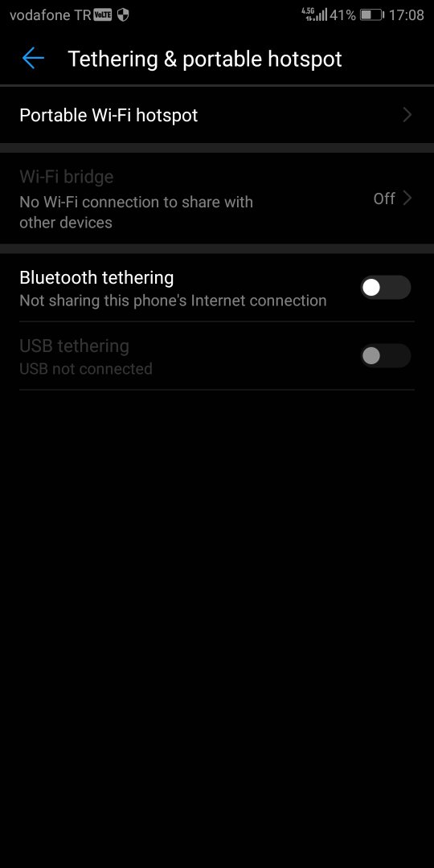434x868 pixels.
Task: Tap the Wi-Fi bridge Off value
Action: coord(384,199)
